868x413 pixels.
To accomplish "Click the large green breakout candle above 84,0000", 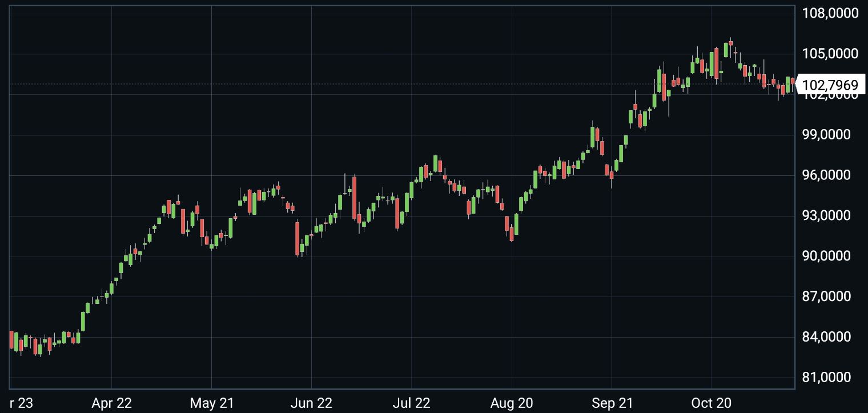I will [83, 321].
